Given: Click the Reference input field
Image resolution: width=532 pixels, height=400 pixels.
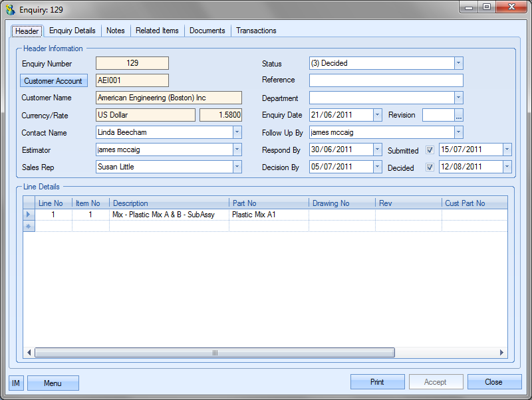Looking at the screenshot, I should pyautogui.click(x=386, y=80).
